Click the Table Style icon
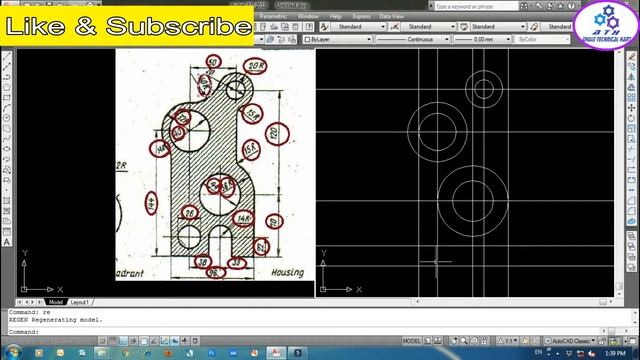Image resolution: width=640 pixels, height=360 pixels. 464,27
